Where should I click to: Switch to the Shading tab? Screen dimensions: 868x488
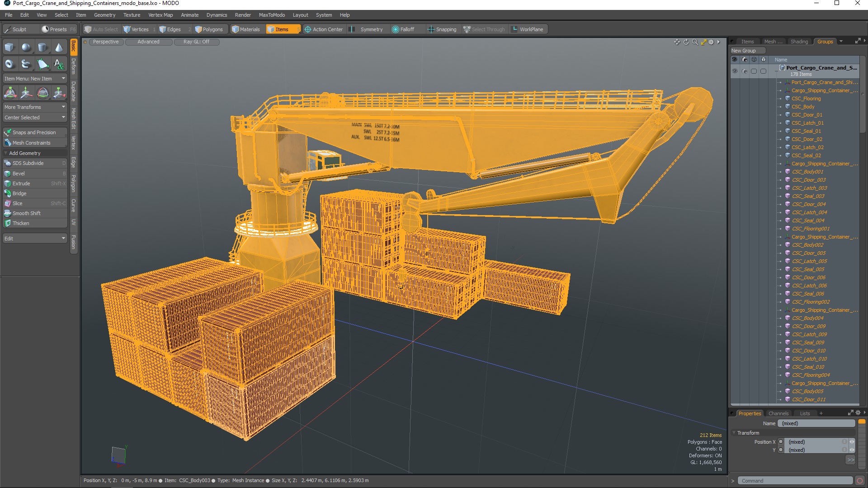point(799,42)
